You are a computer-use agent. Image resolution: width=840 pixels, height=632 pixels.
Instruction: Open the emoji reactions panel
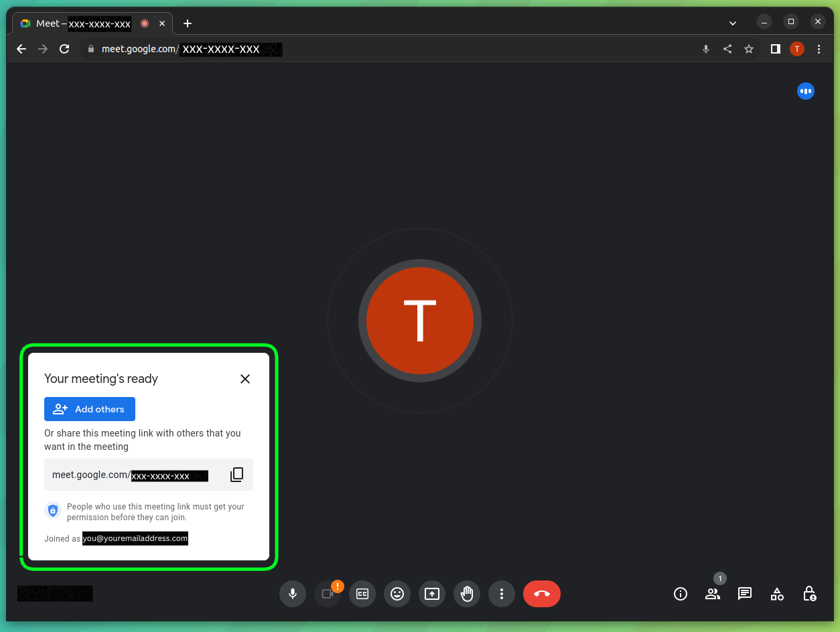click(397, 594)
